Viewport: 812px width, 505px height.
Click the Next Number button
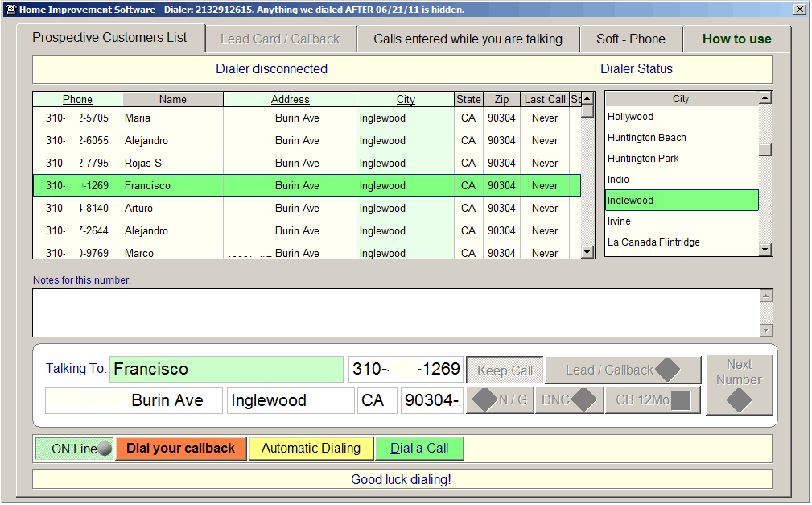739,385
